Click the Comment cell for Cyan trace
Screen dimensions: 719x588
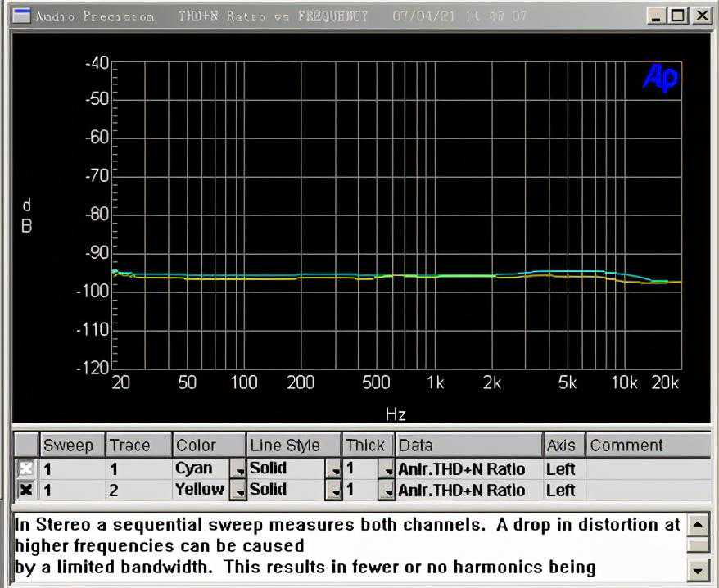pyautogui.click(x=647, y=469)
